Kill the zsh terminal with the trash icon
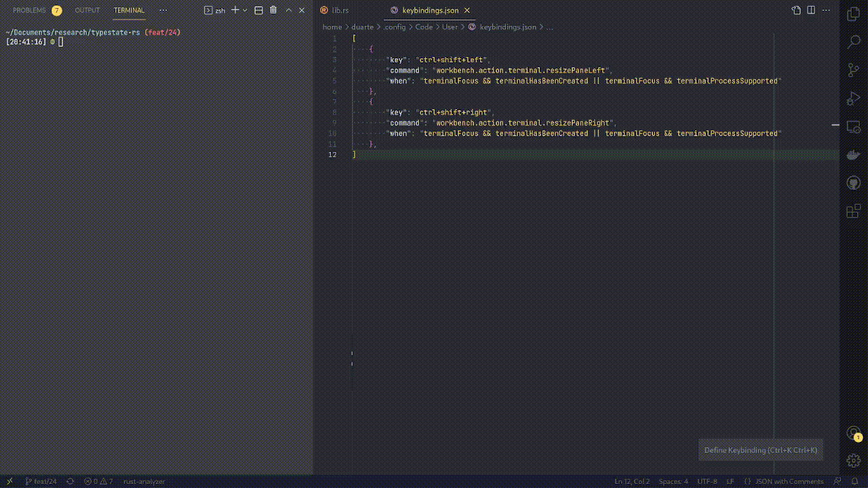 [273, 10]
